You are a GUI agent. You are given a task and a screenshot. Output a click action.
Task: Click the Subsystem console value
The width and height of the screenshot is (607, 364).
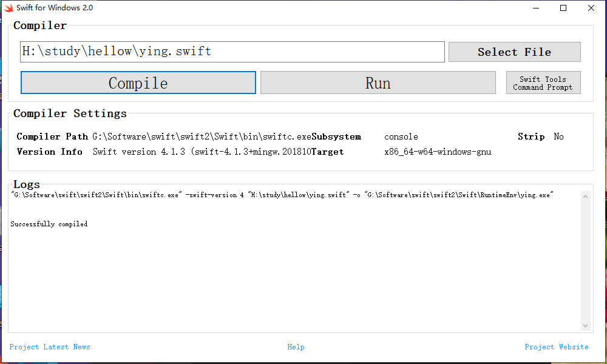click(x=401, y=136)
